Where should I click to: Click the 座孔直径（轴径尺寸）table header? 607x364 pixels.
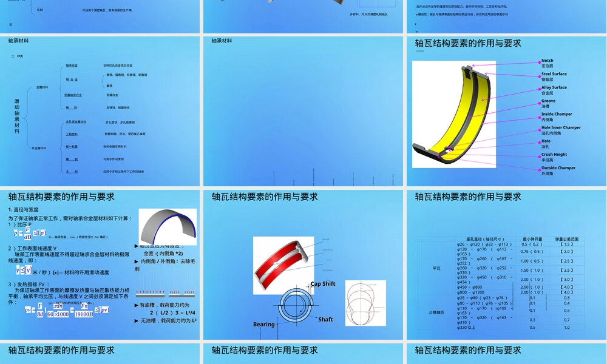485,239
